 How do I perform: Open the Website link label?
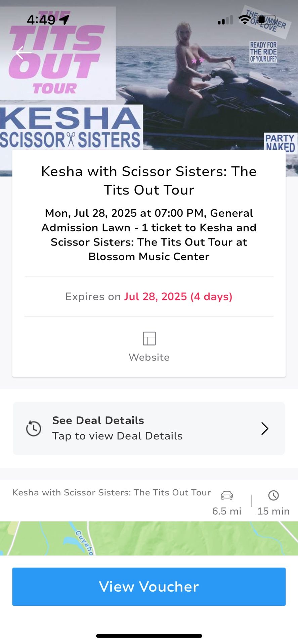[149, 357]
